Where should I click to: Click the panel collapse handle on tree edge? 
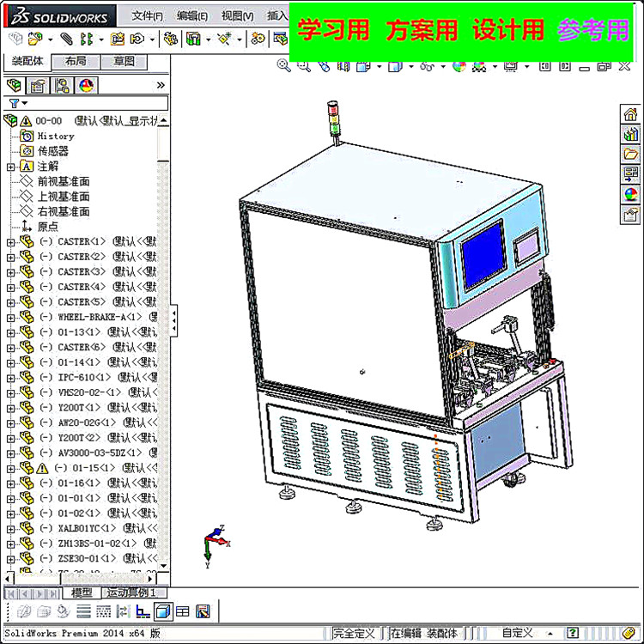[x=174, y=321]
